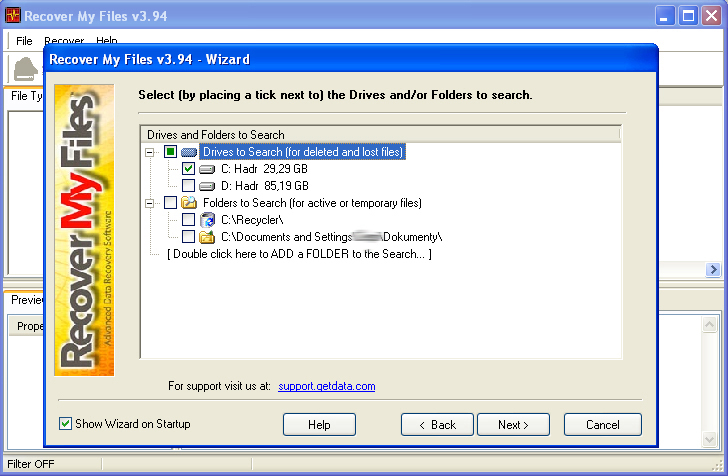Open the File menu
The image size is (728, 476).
pyautogui.click(x=24, y=41)
